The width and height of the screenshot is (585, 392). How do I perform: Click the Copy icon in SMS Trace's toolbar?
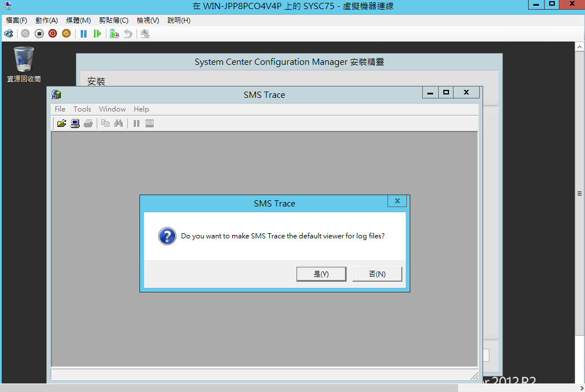[106, 123]
